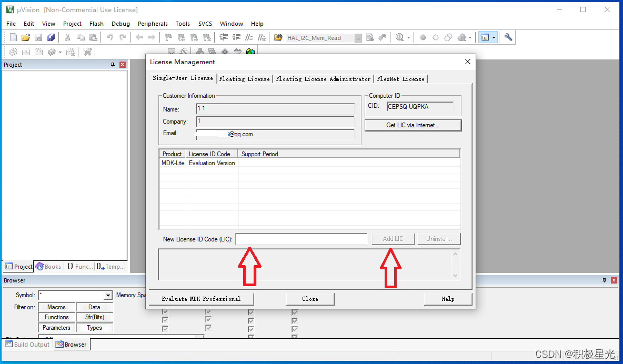623x364 pixels.
Task: Click the Copy icon in toolbar
Action: point(81,37)
